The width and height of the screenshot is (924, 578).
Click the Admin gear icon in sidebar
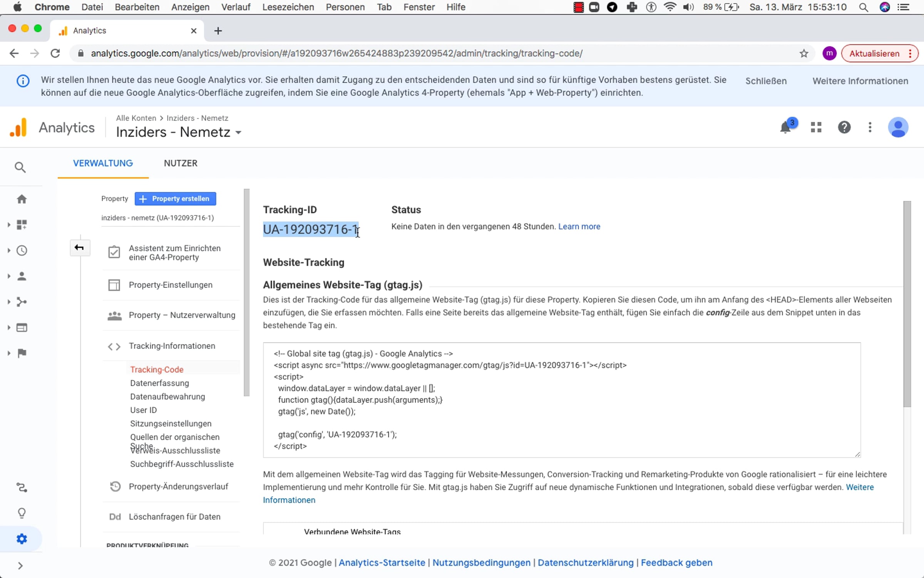[x=22, y=539]
